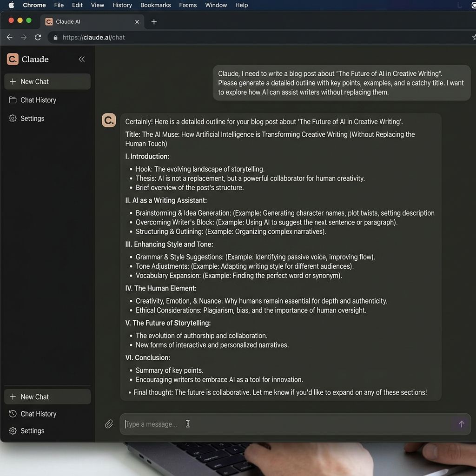
Task: Open a new browser tab with plus
Action: [154, 22]
